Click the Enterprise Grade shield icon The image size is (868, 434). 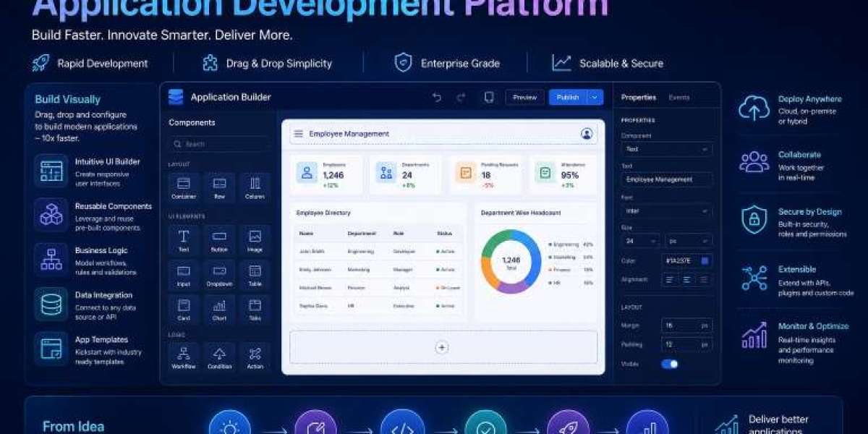coord(403,63)
